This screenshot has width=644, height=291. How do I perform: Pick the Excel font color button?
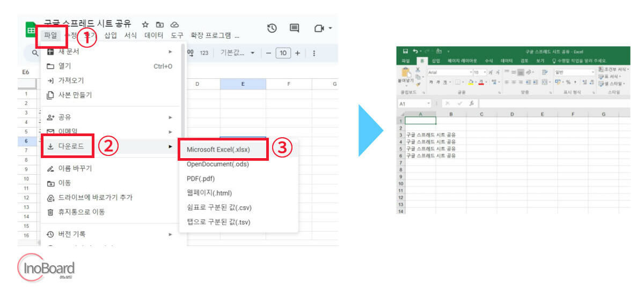(481, 82)
